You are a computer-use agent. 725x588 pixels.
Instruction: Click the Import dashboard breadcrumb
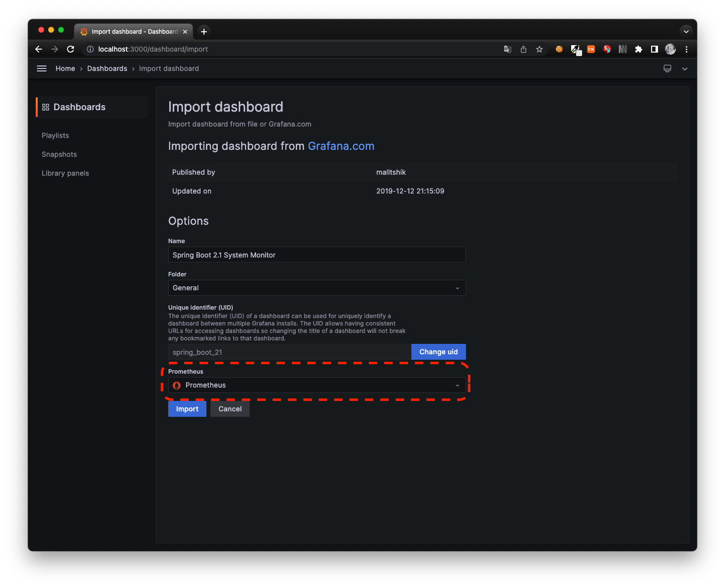(x=169, y=68)
